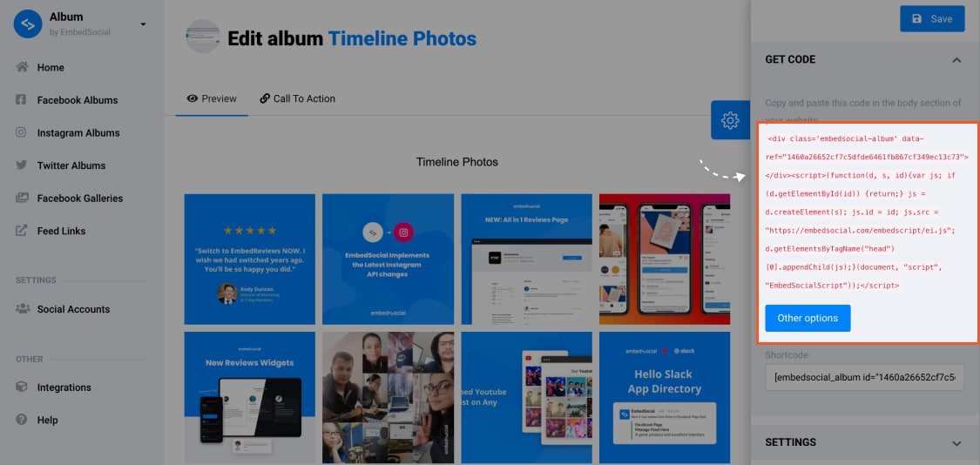The image size is (980, 465).
Task: Click the floppy disk icon in Save
Action: [x=917, y=19]
